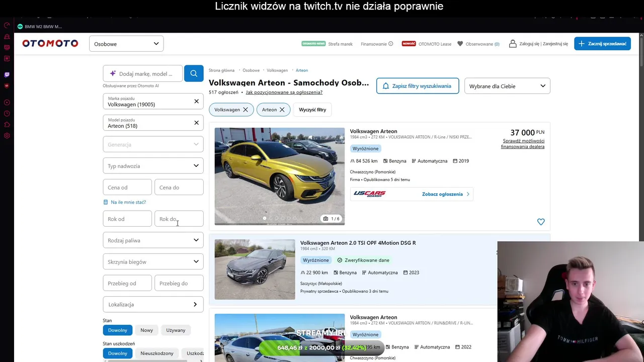Open the Osobowe category dropdown
Viewport: 644px width, 362px height.
click(x=126, y=44)
